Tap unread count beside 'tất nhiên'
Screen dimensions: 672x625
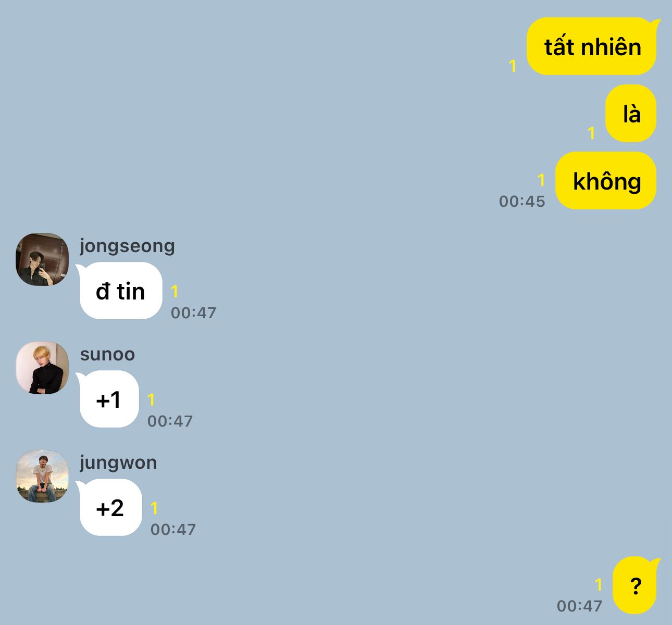coord(513,66)
